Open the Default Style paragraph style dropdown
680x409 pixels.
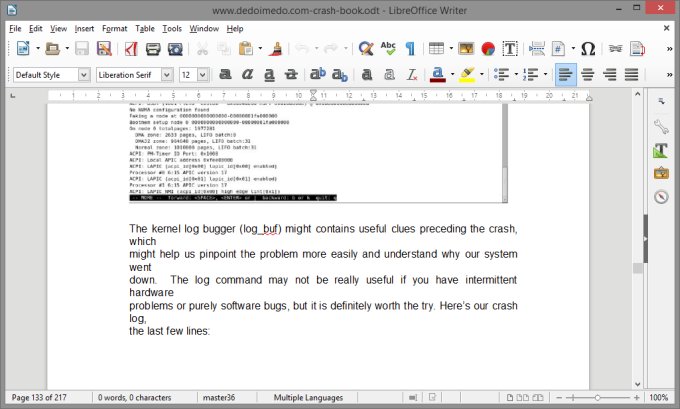pos(84,75)
